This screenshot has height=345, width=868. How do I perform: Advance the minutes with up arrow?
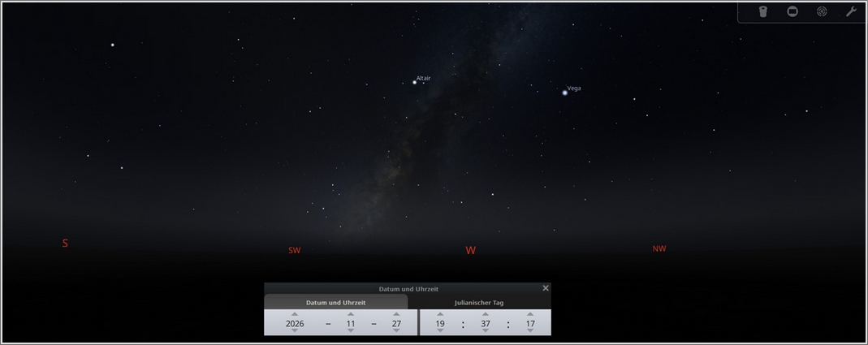pos(485,314)
